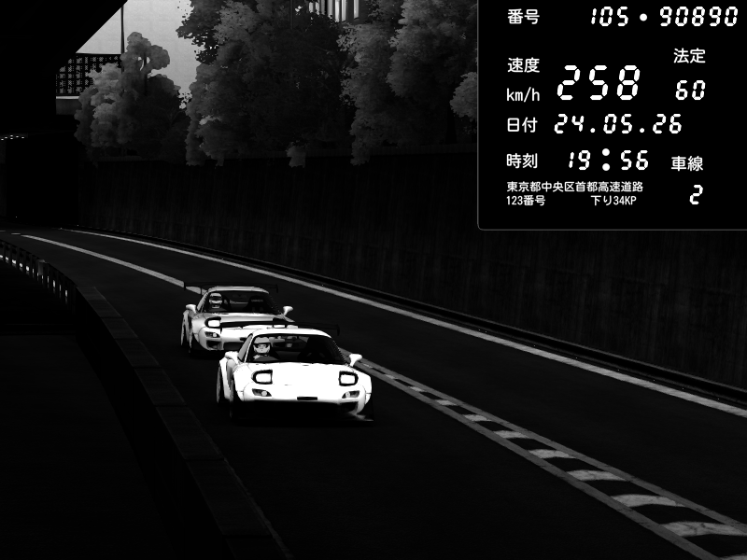Click the 下り34KP kilometer post text
747x560 pixels.
(x=613, y=200)
